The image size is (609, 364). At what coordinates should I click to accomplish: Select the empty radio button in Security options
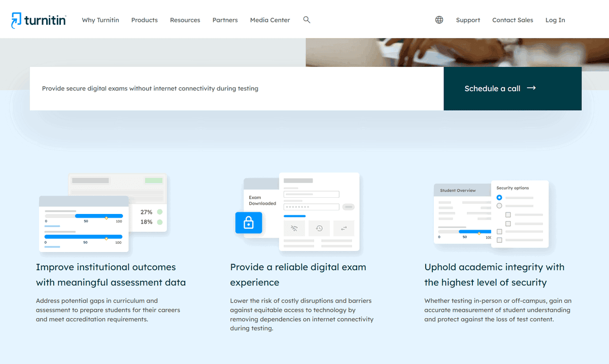pos(499,206)
